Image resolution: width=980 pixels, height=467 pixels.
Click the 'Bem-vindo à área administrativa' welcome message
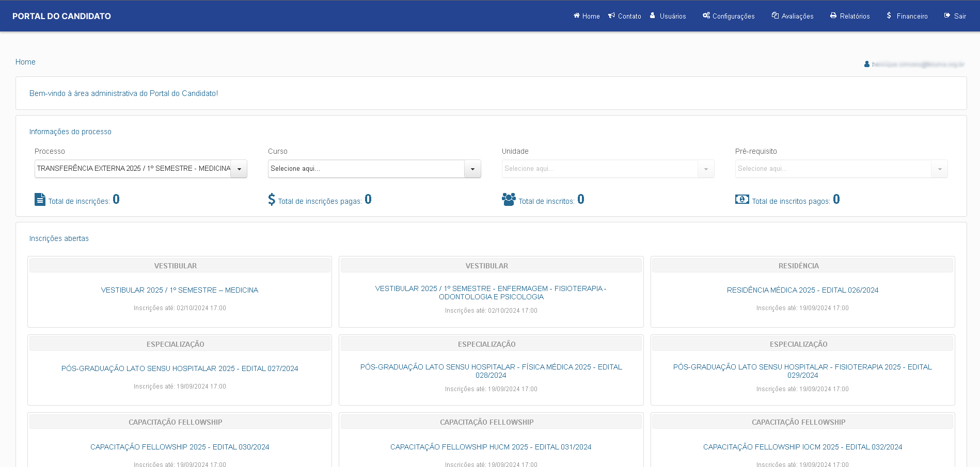click(x=124, y=93)
